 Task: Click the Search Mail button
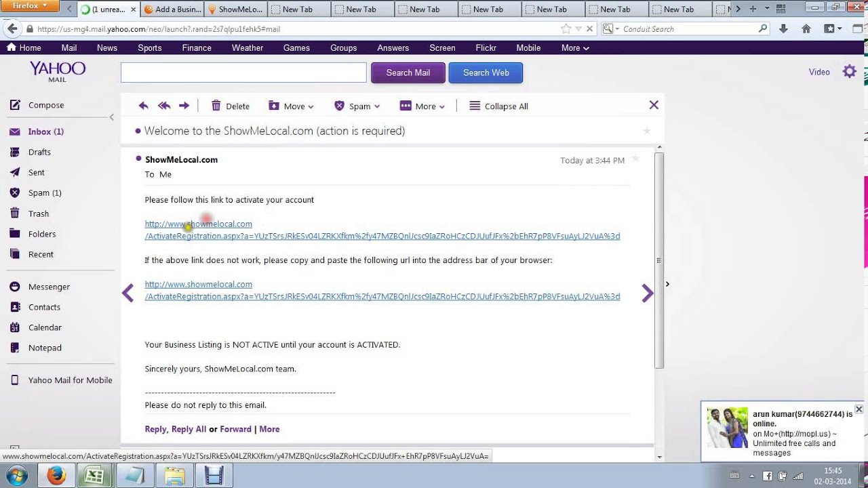pyautogui.click(x=408, y=73)
